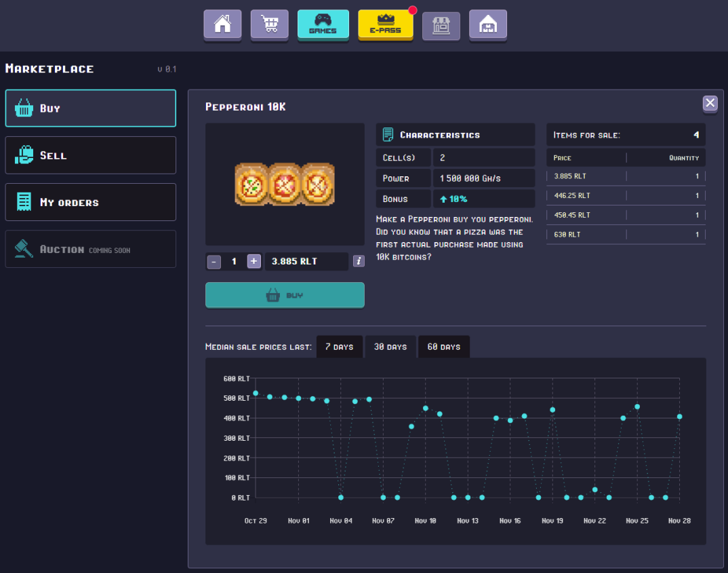Select the Games controller icon
The image size is (728, 573).
pyautogui.click(x=323, y=24)
